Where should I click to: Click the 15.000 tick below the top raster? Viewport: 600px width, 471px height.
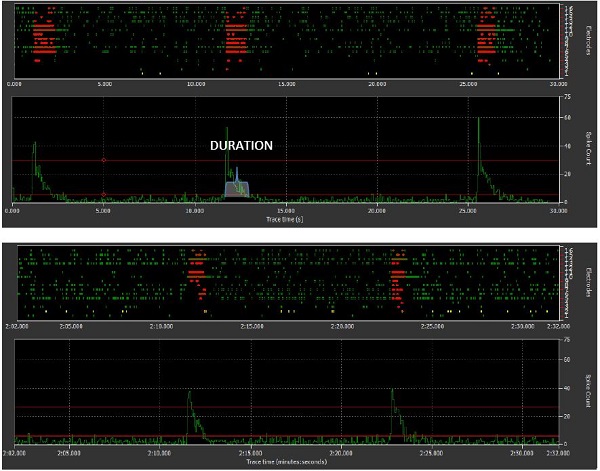[x=286, y=84]
